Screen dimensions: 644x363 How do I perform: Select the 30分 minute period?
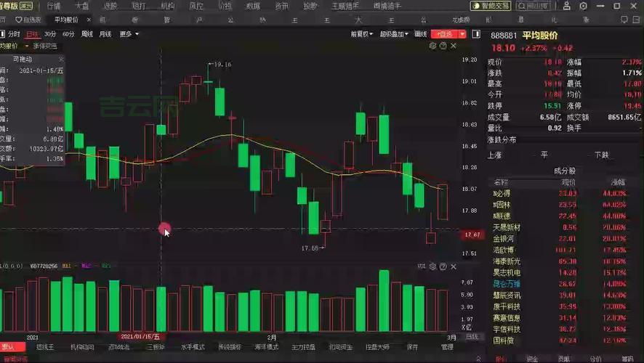[50, 34]
